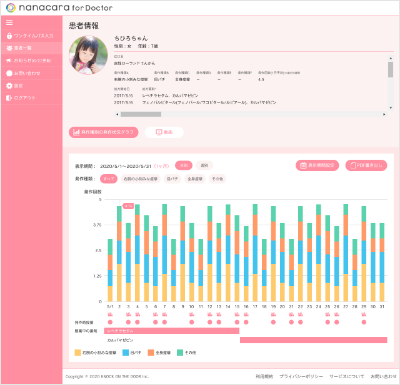The width and height of the screenshot is (400, 385).
Task: Select the その他 seizure type filter
Action: [218, 179]
